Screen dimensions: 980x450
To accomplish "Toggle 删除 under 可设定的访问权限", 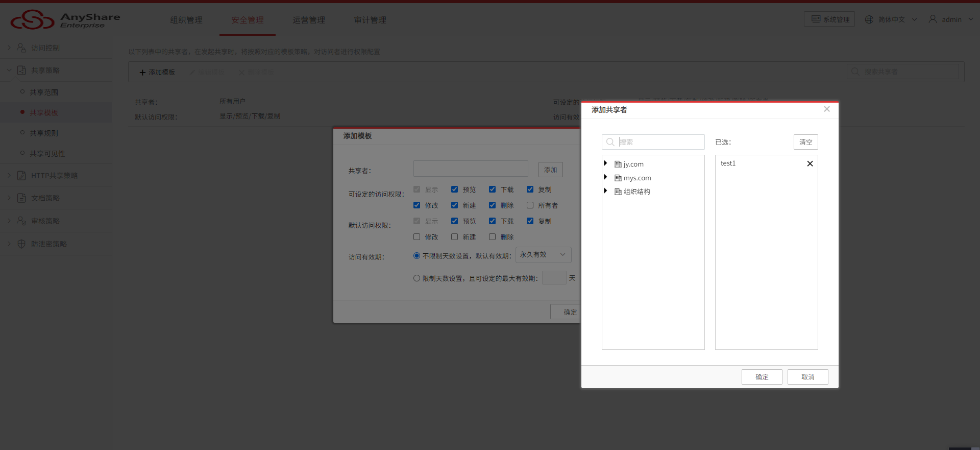I will tap(492, 205).
